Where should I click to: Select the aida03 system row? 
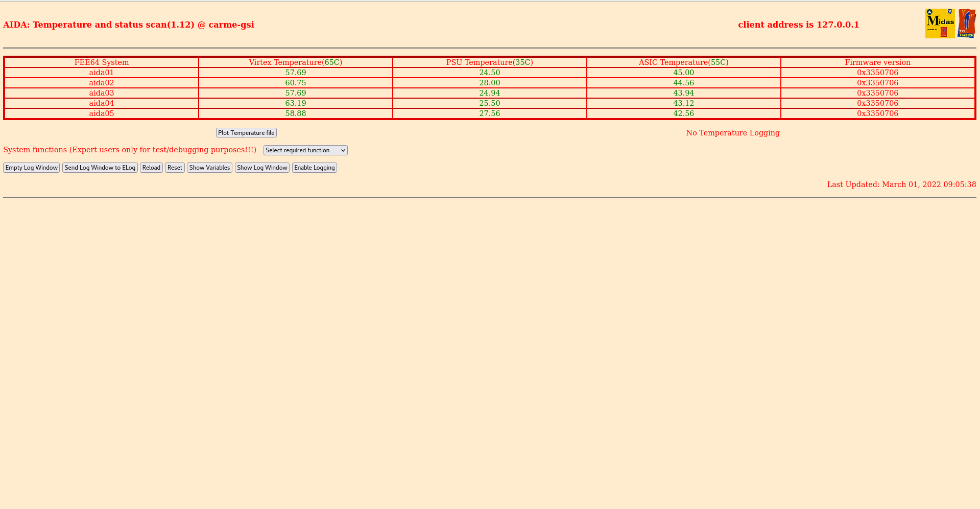coord(101,92)
